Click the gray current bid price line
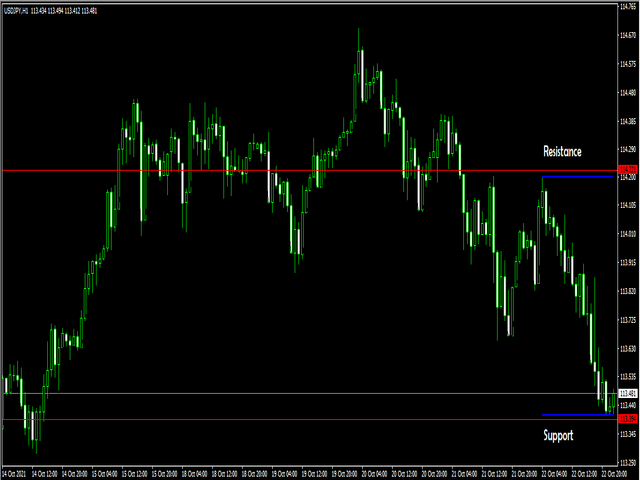The height and width of the screenshot is (480, 640). (x=310, y=393)
